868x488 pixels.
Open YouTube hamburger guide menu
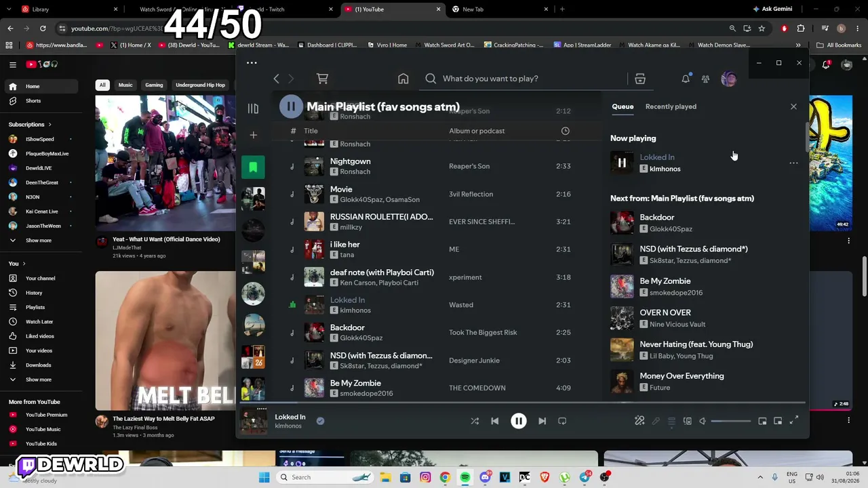12,64
